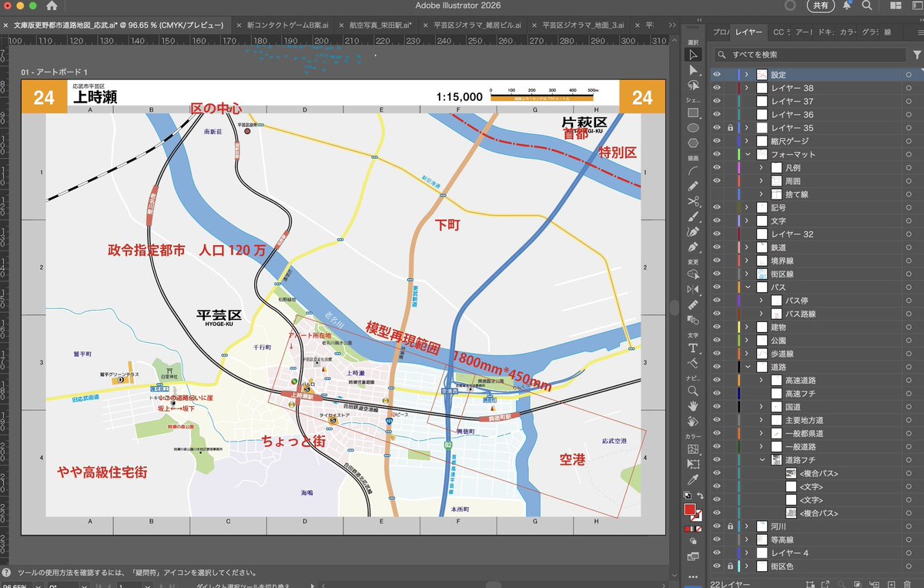
Task: Collapse the フォーマット layer
Action: pos(746,154)
